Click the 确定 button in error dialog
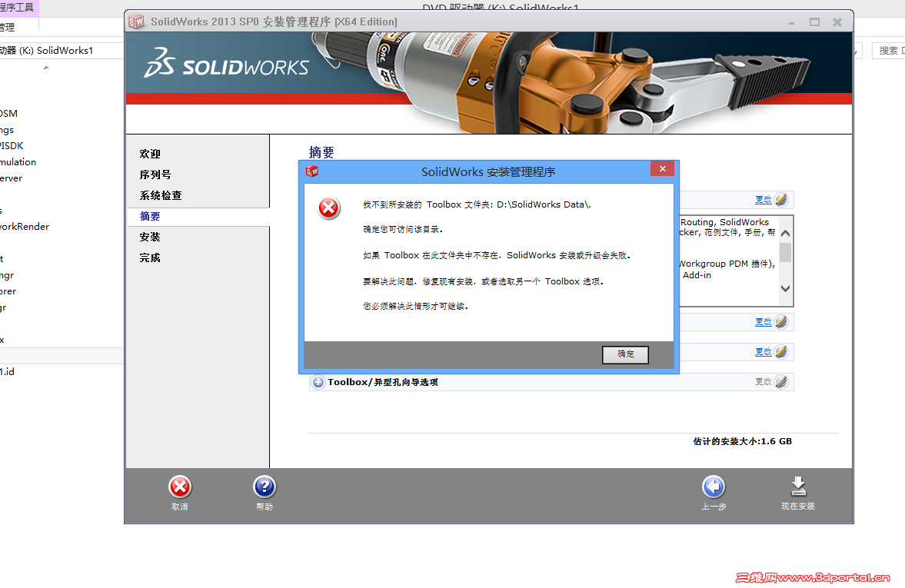Screen dimensions: 905x588 point(625,354)
